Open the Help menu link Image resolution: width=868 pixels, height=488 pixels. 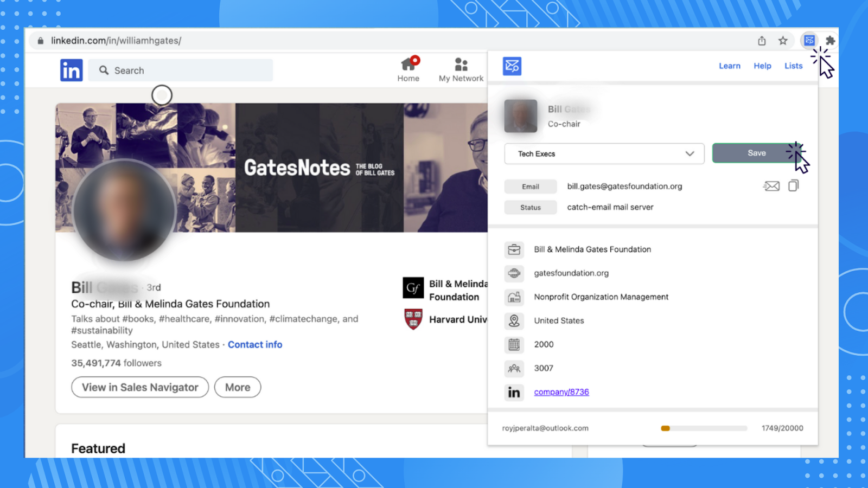(762, 66)
